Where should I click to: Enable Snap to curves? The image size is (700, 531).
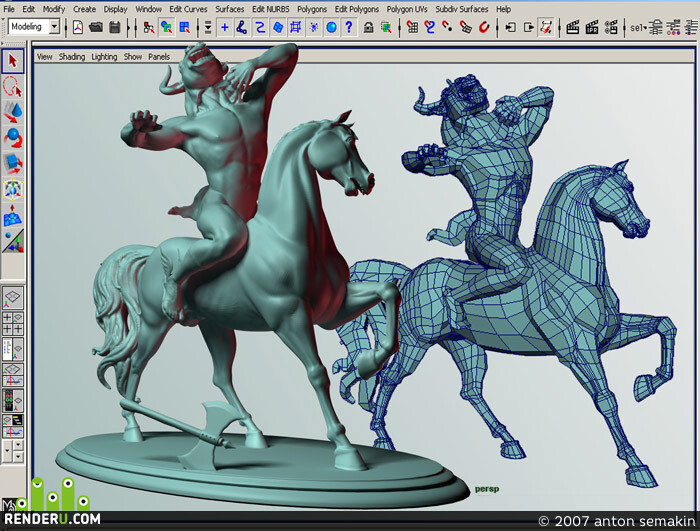pyautogui.click(x=430, y=28)
